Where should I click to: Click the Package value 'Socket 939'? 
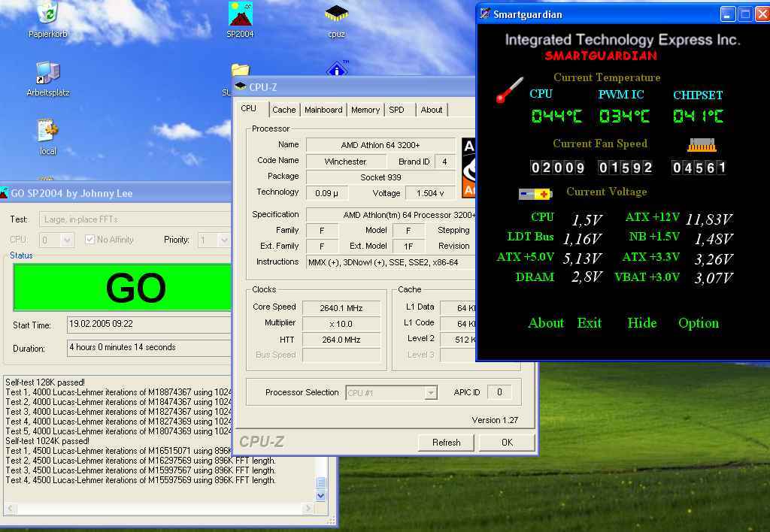tap(380, 177)
